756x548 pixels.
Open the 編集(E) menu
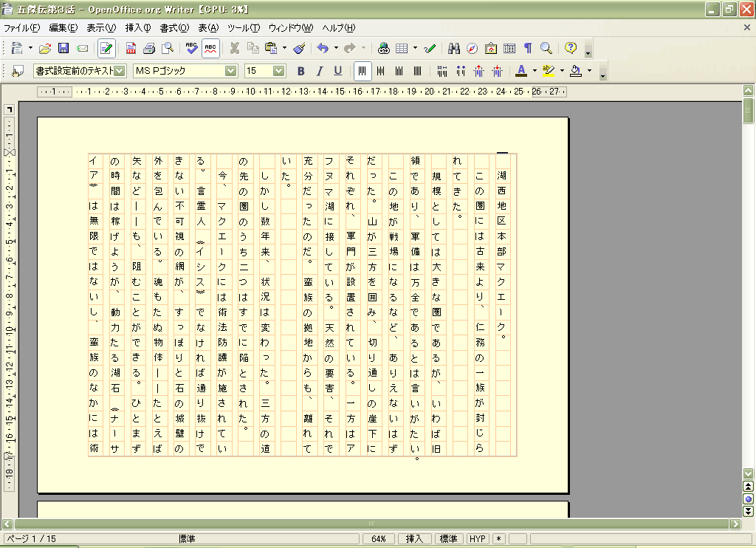click(x=63, y=28)
